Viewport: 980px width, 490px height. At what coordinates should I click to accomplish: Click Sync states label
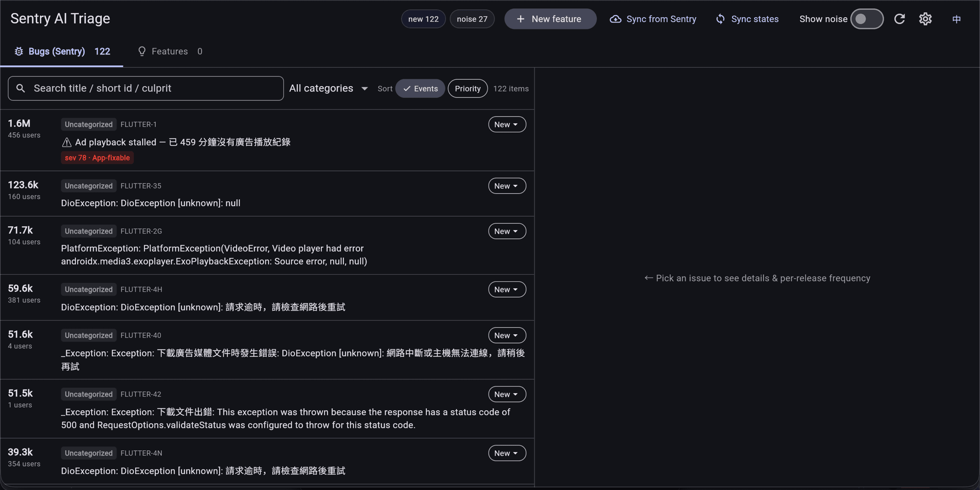click(x=755, y=19)
